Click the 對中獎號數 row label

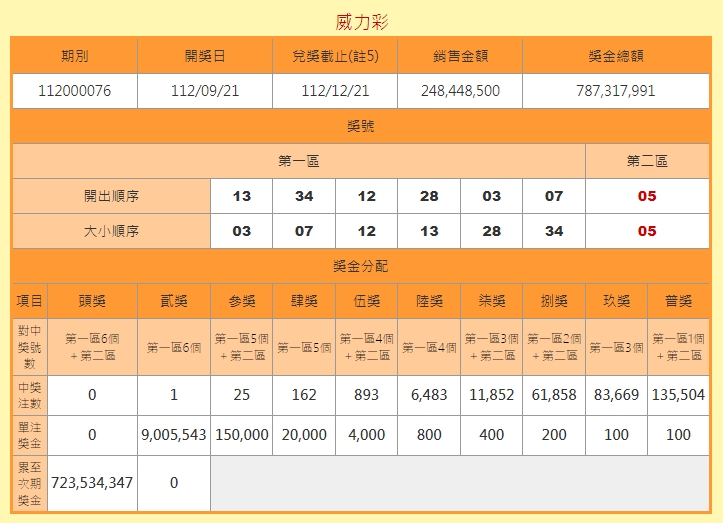click(x=30, y=347)
